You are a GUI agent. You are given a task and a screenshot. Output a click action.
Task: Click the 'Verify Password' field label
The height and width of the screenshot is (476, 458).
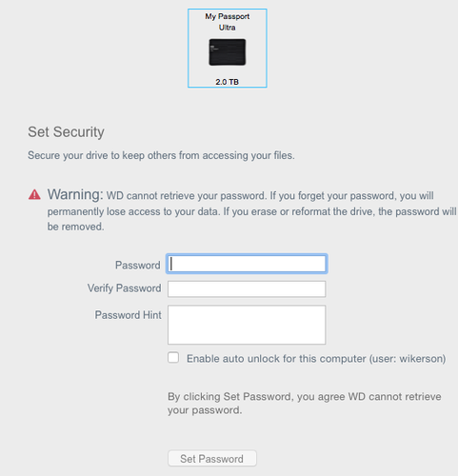(125, 288)
